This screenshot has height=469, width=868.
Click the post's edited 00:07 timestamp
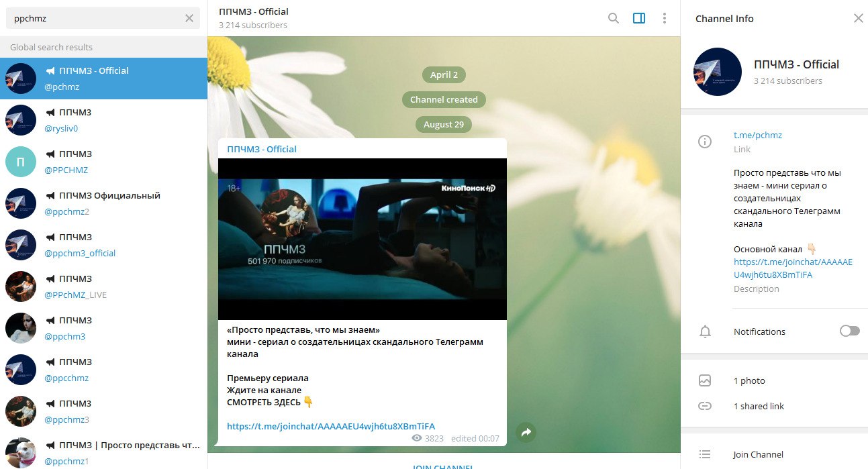475,438
